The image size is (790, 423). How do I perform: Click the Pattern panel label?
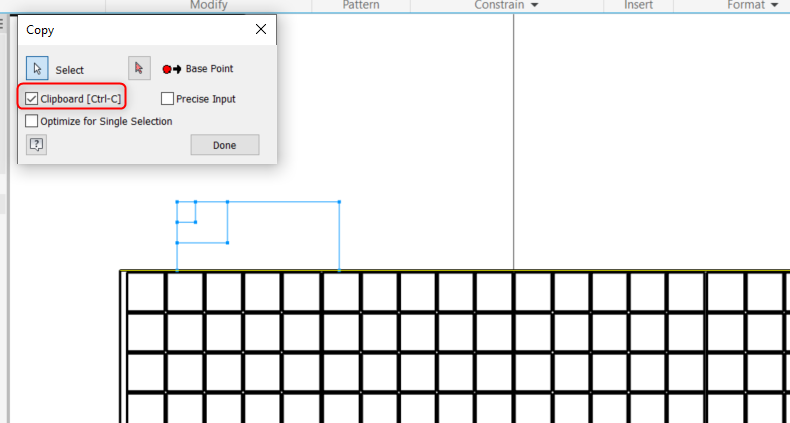[x=361, y=6]
